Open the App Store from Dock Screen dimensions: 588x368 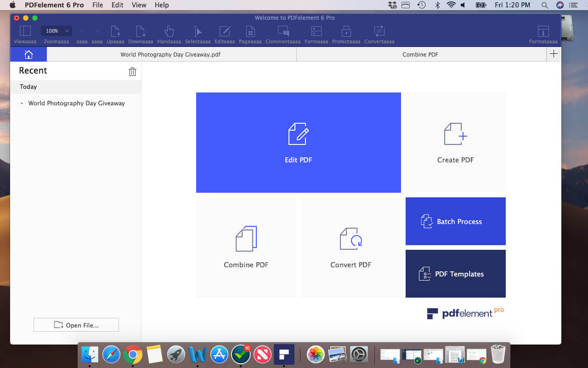coord(219,355)
